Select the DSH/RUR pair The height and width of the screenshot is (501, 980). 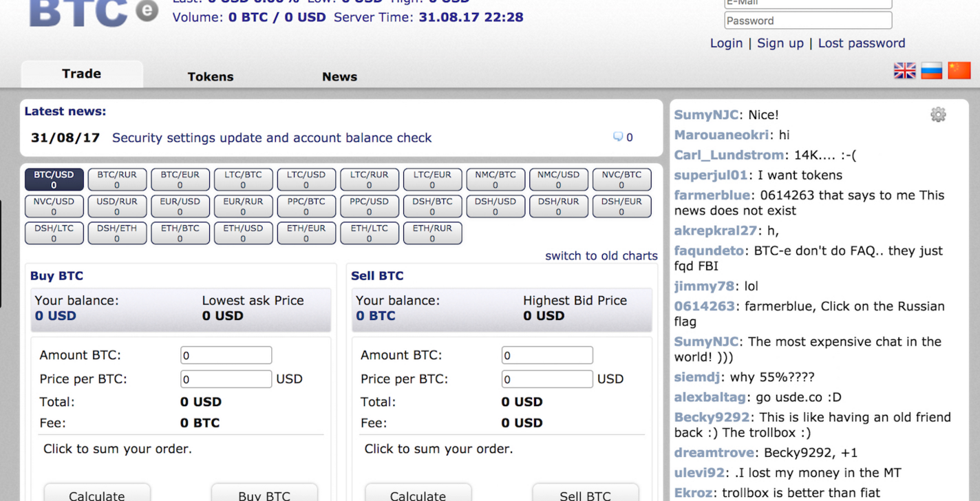[x=559, y=206]
